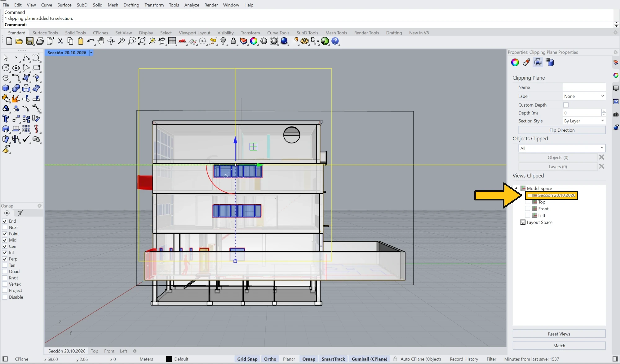Click the Options gear icon in toolbar

tap(304, 41)
